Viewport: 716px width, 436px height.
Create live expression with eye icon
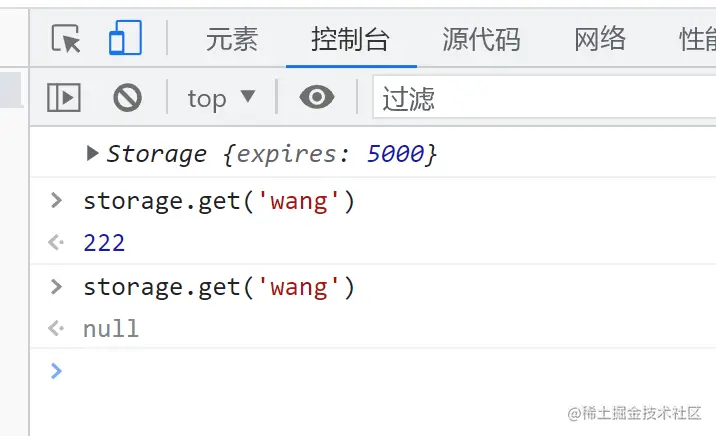point(317,97)
